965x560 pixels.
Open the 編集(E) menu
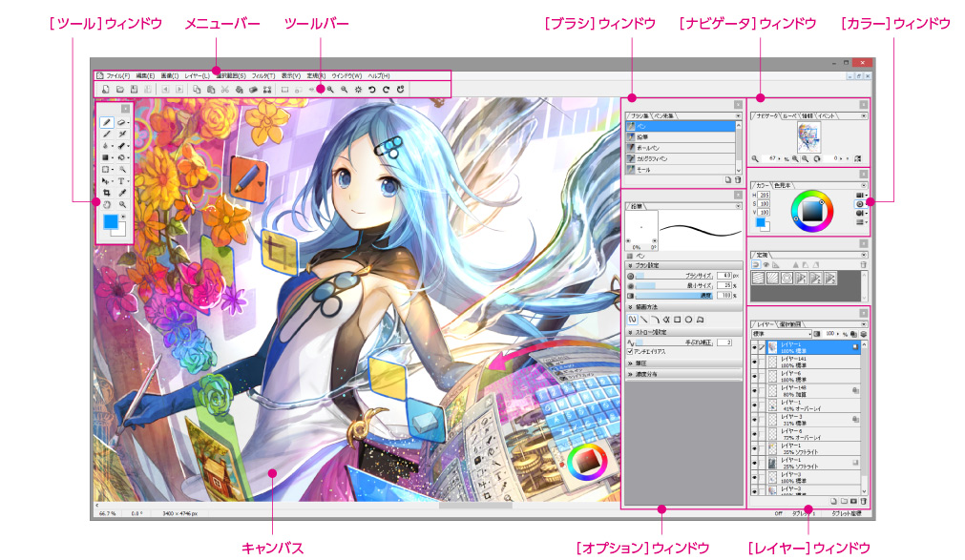pos(145,75)
